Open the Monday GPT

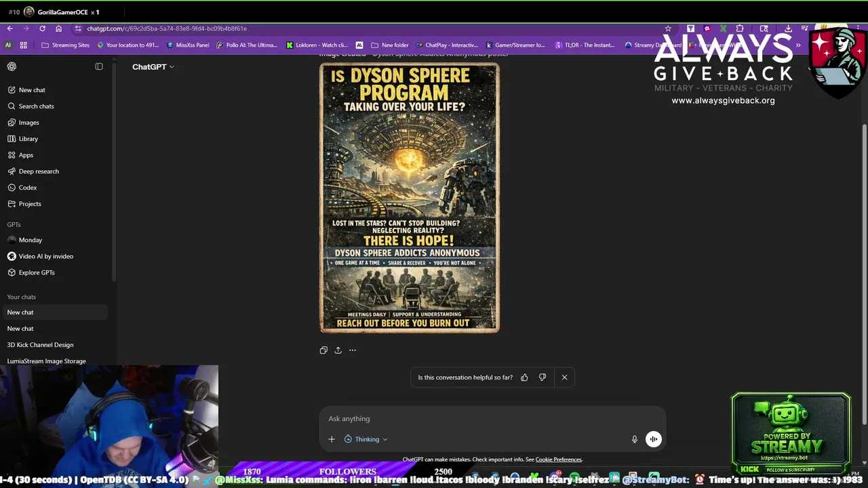(24, 240)
